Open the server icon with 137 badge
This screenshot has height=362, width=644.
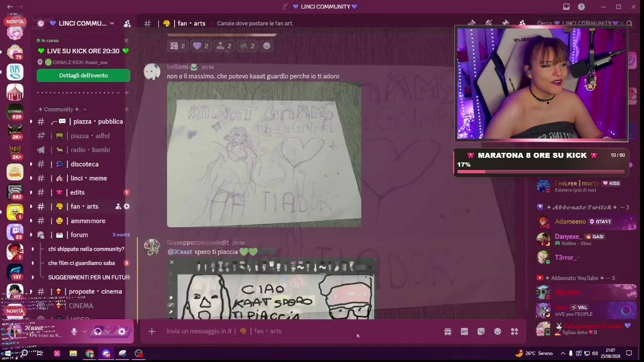[15, 271]
